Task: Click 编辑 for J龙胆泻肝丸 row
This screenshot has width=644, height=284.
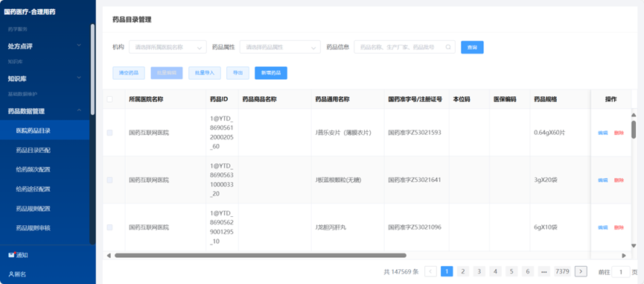Action: click(602, 227)
